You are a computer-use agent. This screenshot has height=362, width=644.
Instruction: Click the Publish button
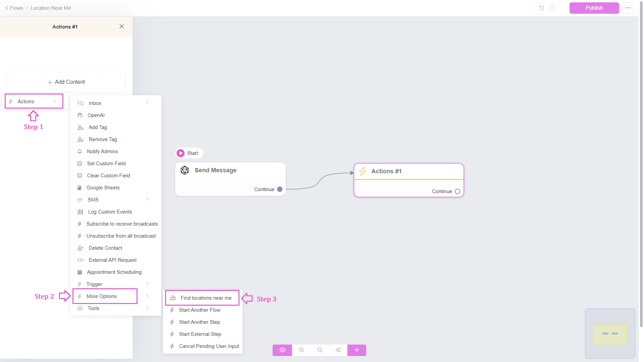[594, 8]
